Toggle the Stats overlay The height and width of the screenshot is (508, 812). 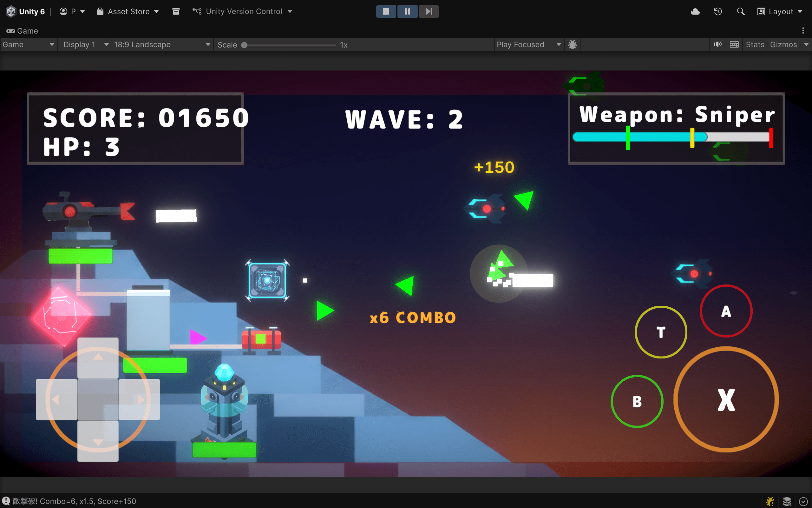(755, 45)
